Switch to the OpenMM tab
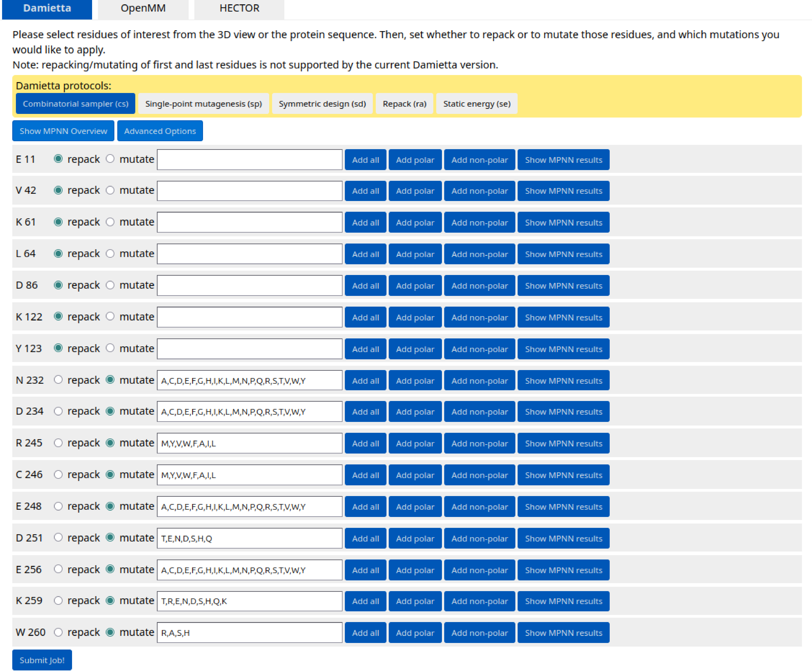Viewport: 812px width, 672px height. [x=143, y=8]
